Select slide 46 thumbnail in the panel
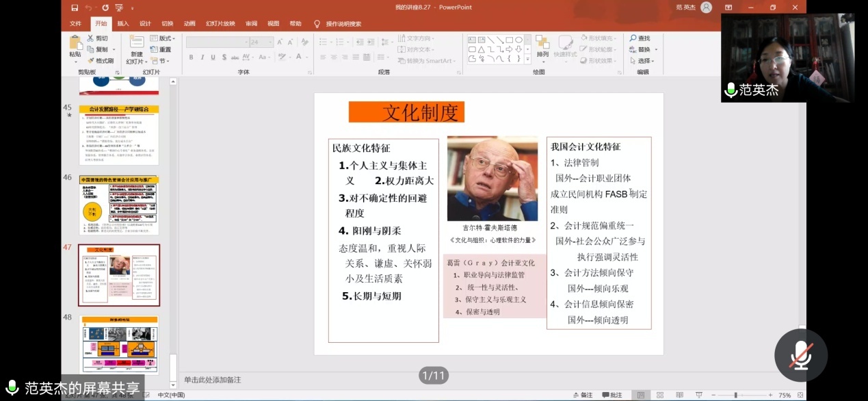Screen dimensions: 868x401 pos(118,205)
